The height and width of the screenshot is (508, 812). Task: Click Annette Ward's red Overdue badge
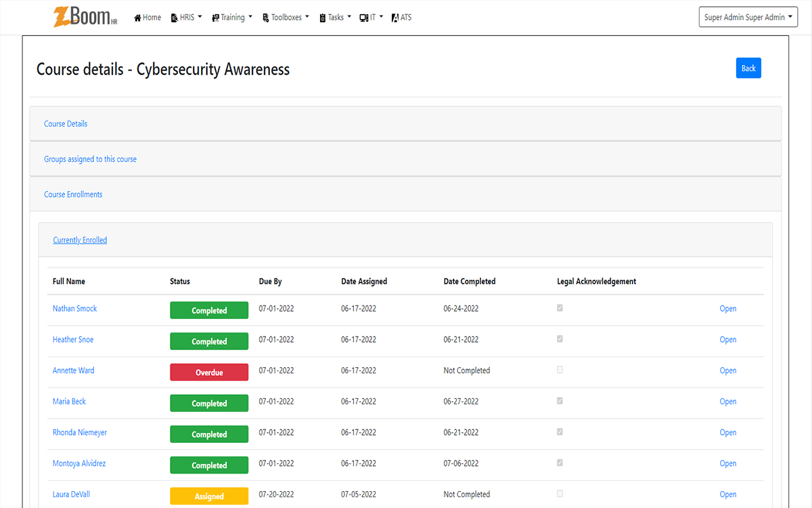coord(209,373)
